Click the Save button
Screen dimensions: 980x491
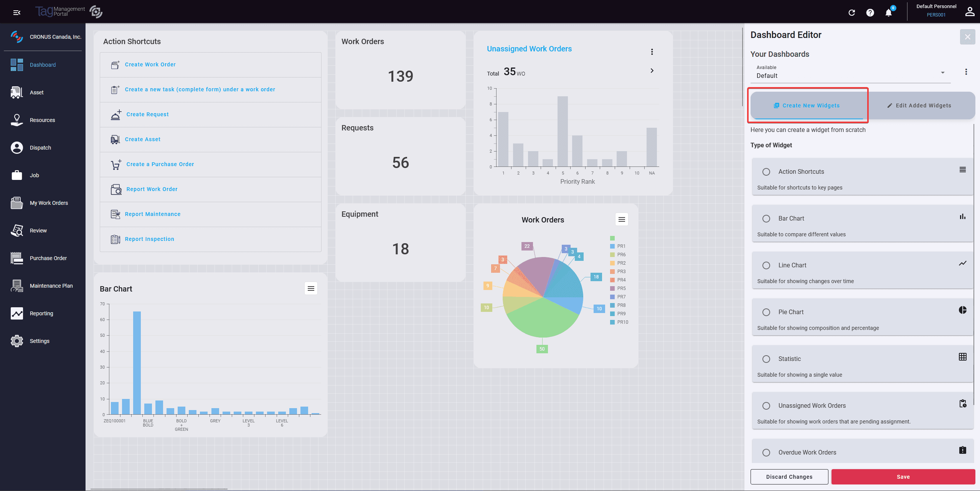tap(902, 477)
